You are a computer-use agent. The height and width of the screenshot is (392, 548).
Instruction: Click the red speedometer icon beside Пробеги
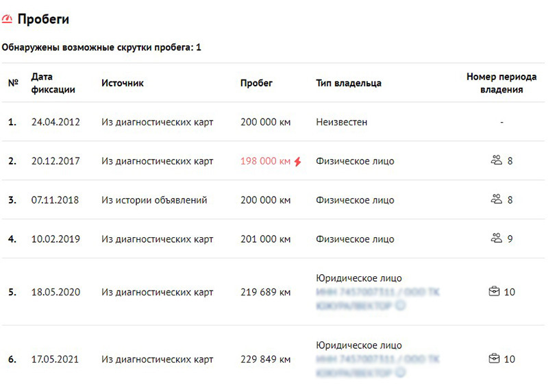tap(8, 20)
